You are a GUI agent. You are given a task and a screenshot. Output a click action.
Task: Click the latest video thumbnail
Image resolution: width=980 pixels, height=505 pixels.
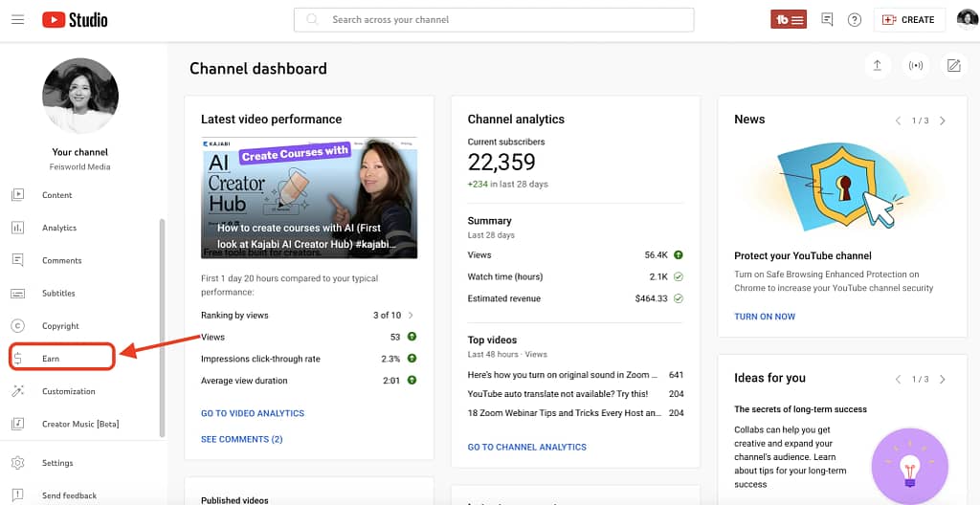tap(309, 197)
